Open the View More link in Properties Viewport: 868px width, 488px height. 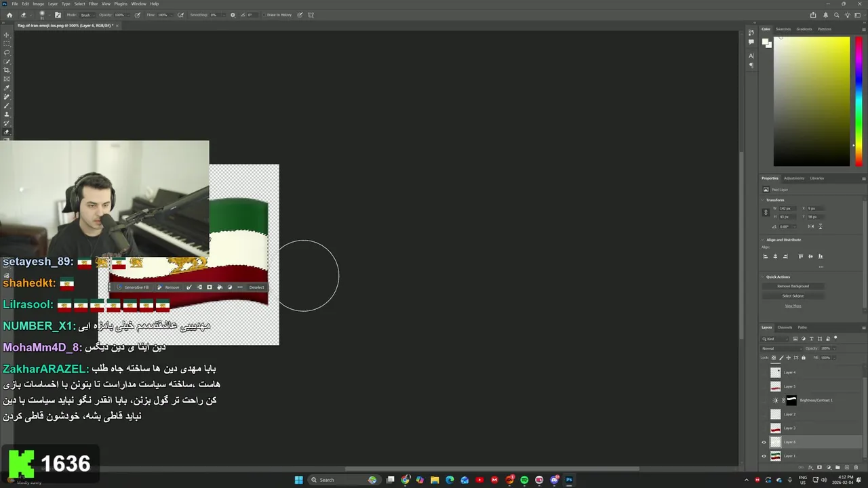coord(793,306)
